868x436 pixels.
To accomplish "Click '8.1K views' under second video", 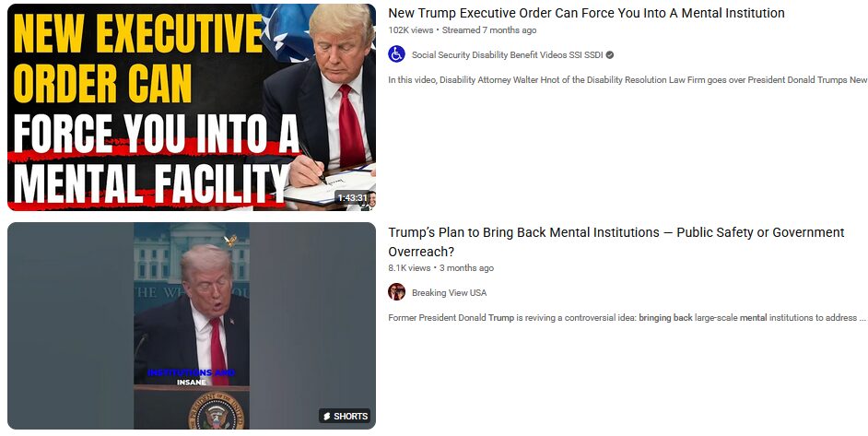I will point(409,268).
